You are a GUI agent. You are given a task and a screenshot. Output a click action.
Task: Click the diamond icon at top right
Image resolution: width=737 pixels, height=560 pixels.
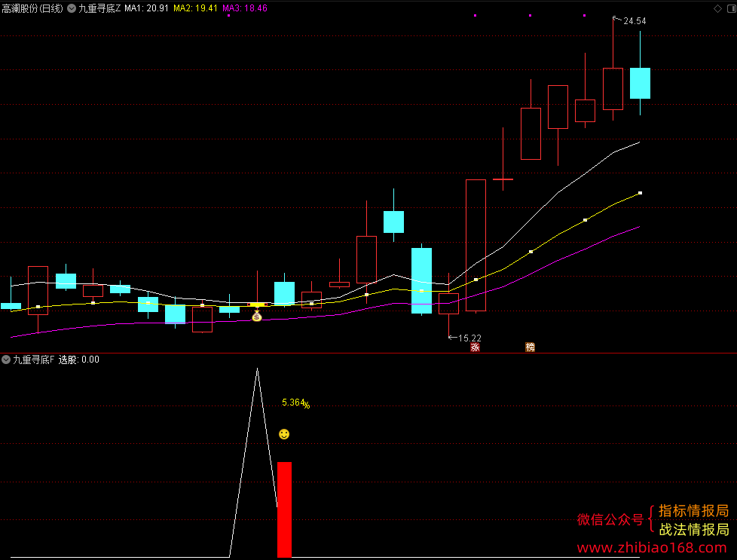717,8
